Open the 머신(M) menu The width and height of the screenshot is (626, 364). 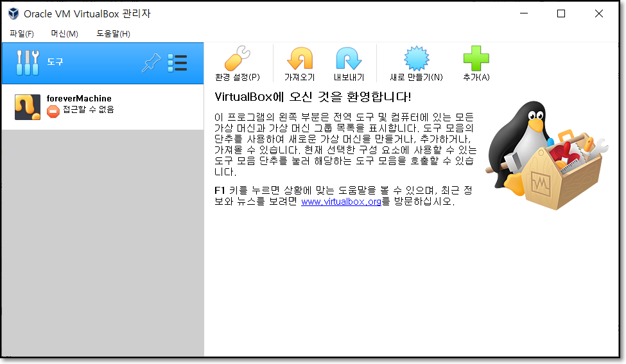coord(64,33)
